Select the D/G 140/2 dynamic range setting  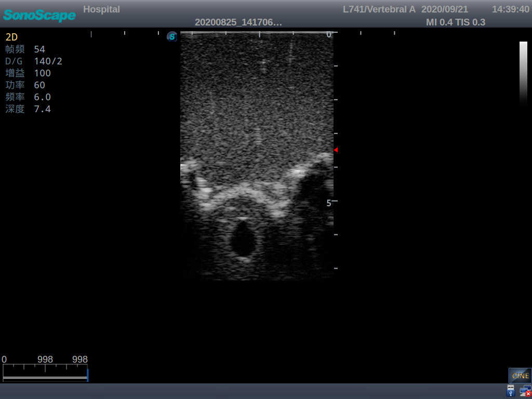(x=31, y=61)
